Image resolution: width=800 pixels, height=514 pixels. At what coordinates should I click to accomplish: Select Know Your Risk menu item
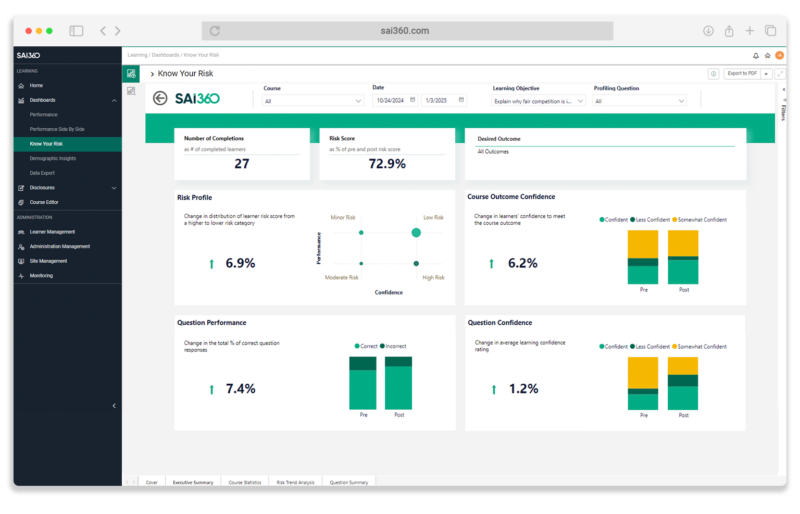tap(68, 144)
